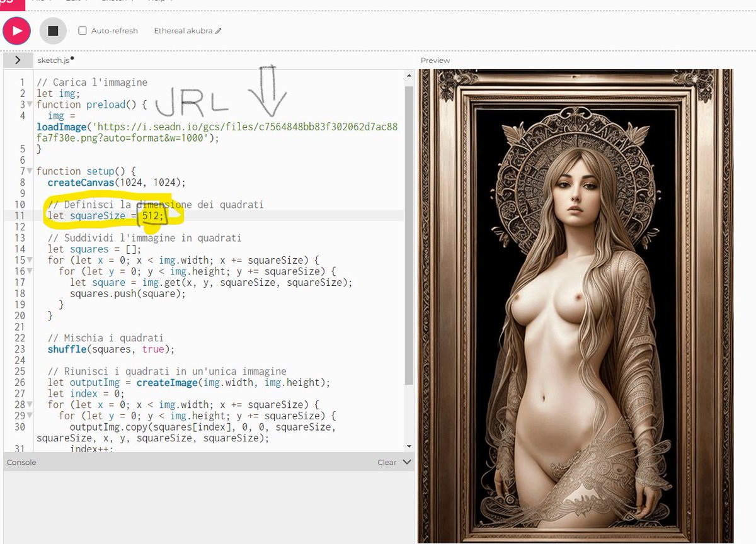The image size is (756, 544).
Task: Click the Preview panel label
Action: [435, 60]
